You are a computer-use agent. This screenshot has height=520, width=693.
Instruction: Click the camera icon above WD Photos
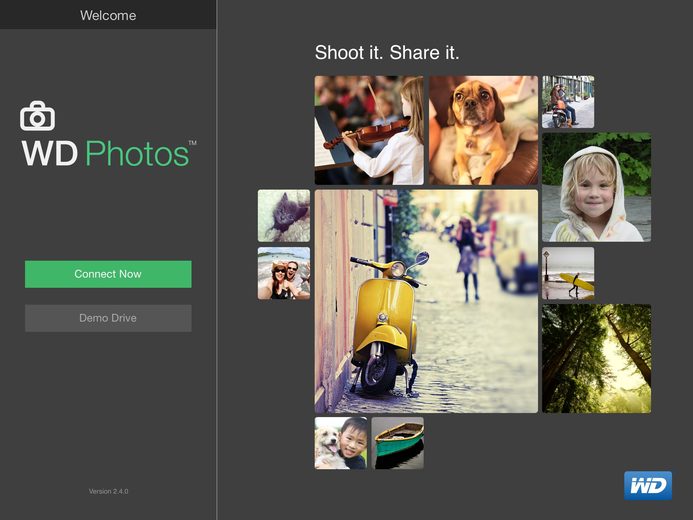[38, 116]
